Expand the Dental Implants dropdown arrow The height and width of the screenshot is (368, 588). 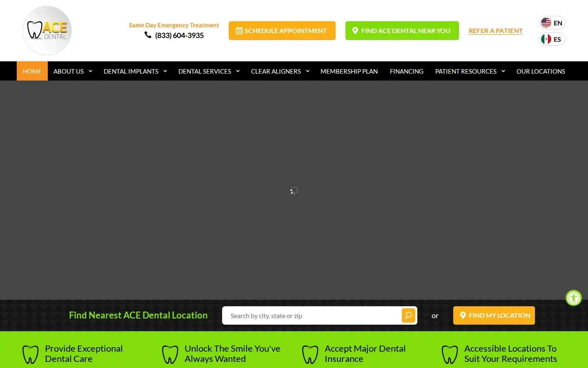click(x=165, y=71)
